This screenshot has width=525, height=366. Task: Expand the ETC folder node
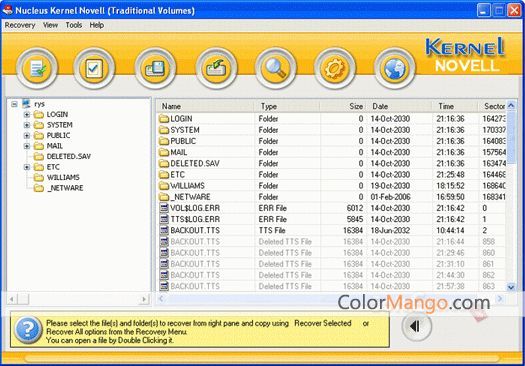click(27, 167)
